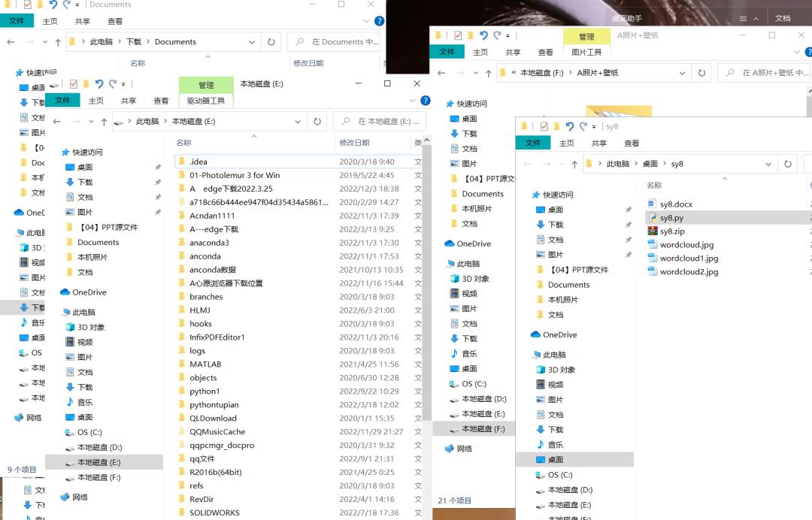The height and width of the screenshot is (520, 812).
Task: Open the 驱动器工具 ribbon tab
Action: [206, 101]
